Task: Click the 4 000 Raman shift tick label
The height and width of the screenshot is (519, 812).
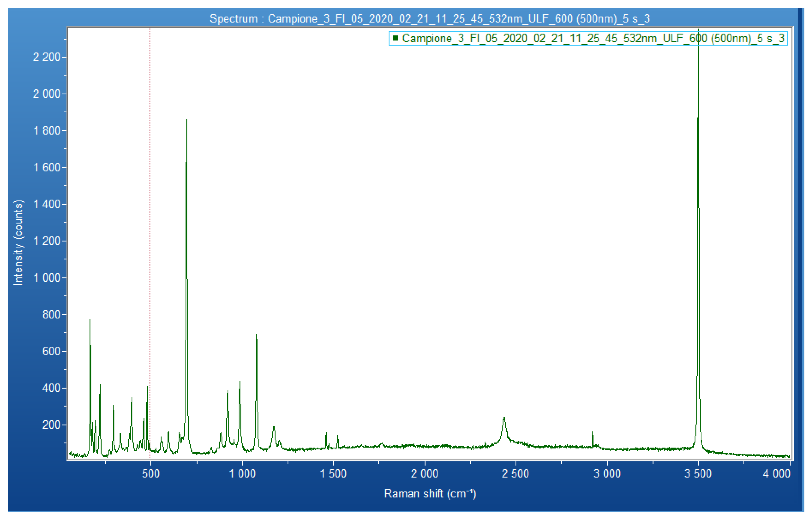Action: [776, 474]
